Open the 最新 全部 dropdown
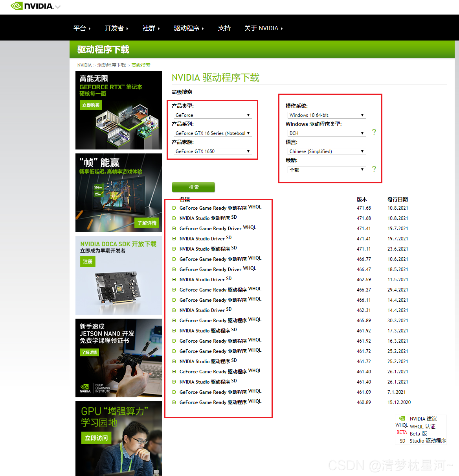The height and width of the screenshot is (476, 459). 327,170
